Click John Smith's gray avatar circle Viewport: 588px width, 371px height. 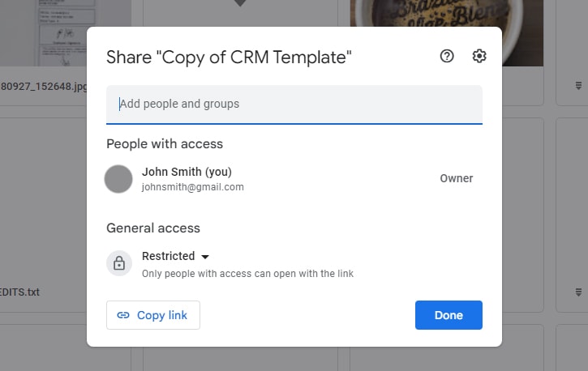pos(118,179)
